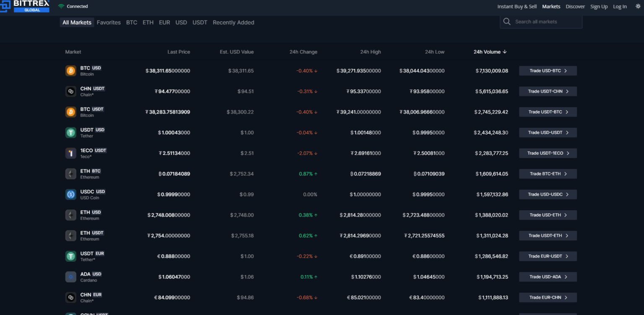The width and height of the screenshot is (644, 315).
Task: Toggle the light/dark theme sun icon
Action: [x=638, y=6]
